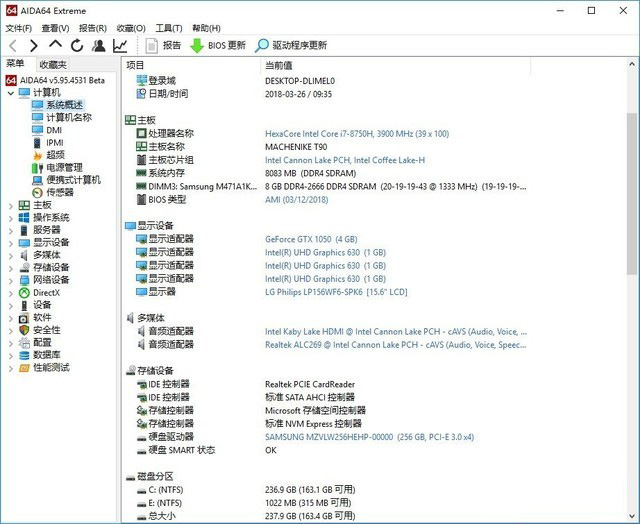The height and width of the screenshot is (524, 640).
Task: Switch to the 收藏夹 tab
Action: click(53, 64)
